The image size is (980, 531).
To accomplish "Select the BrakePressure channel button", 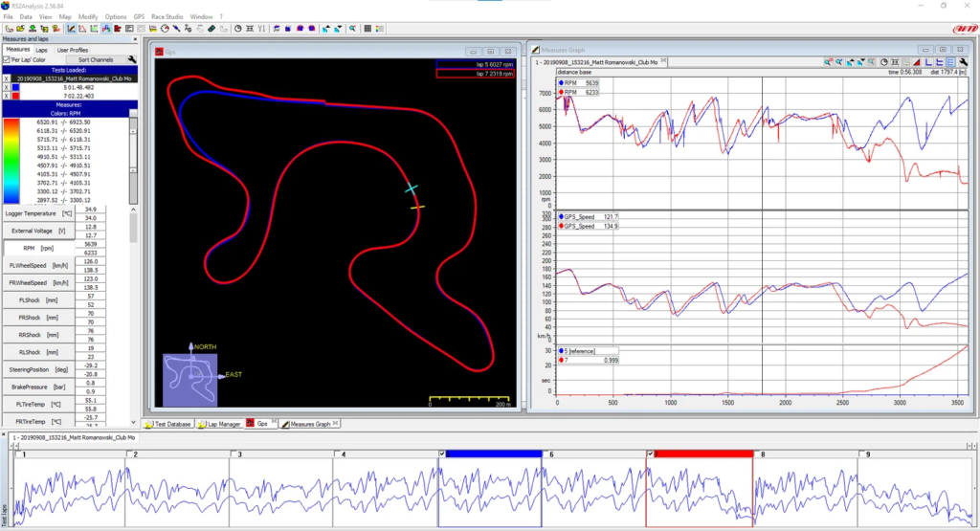I will 38,387.
